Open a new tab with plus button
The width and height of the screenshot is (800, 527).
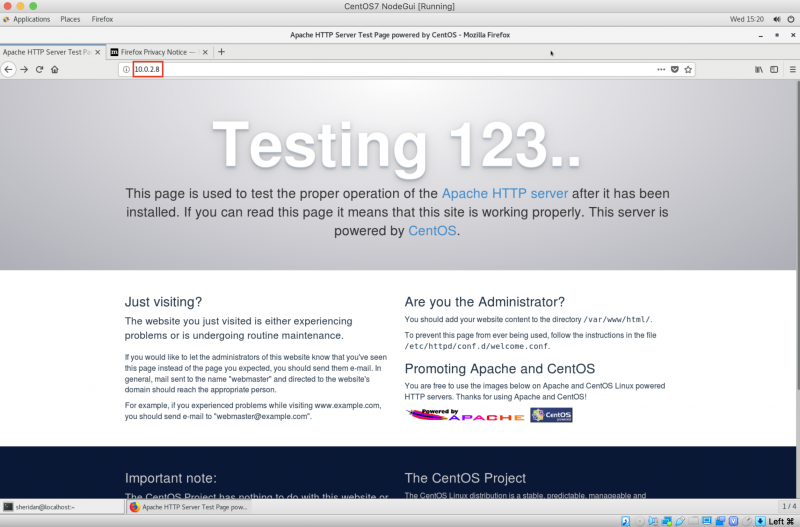coord(221,52)
